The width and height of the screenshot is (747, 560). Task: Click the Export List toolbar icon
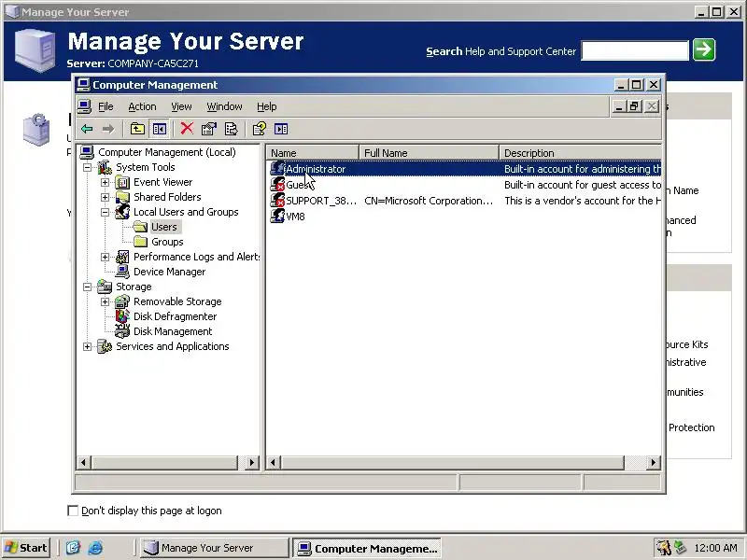[231, 129]
